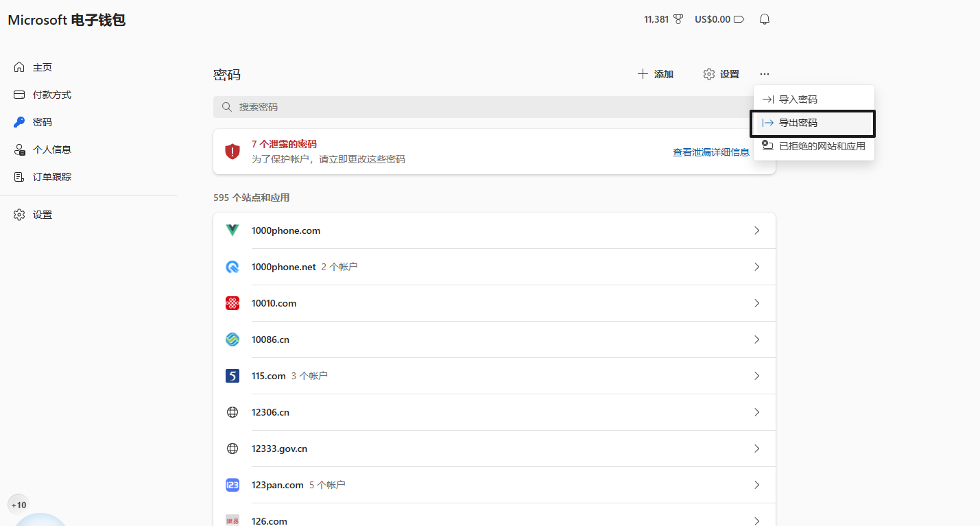The width and height of the screenshot is (980, 526).
Task: Open notifications bell icon
Action: (x=765, y=19)
